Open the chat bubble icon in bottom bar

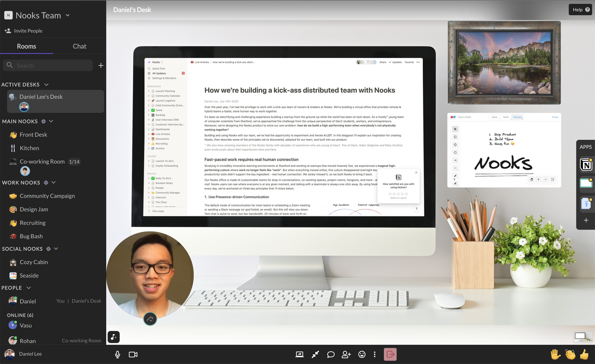tap(331, 354)
